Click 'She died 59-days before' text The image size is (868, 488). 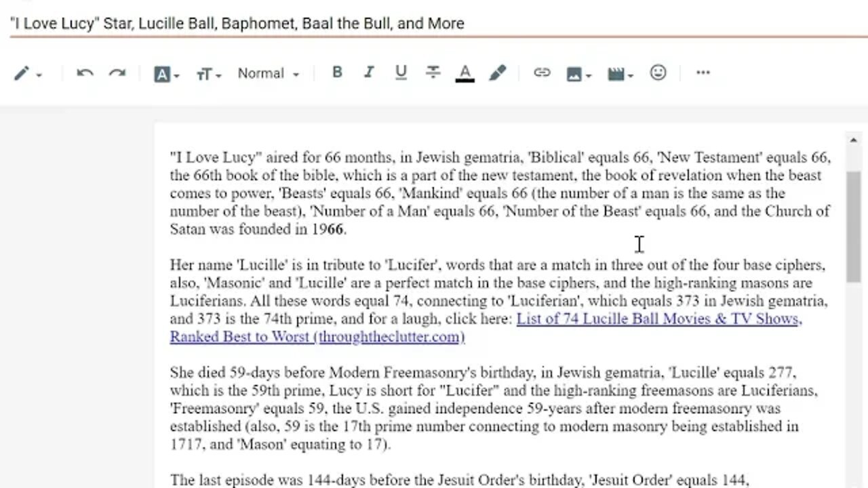pos(248,373)
